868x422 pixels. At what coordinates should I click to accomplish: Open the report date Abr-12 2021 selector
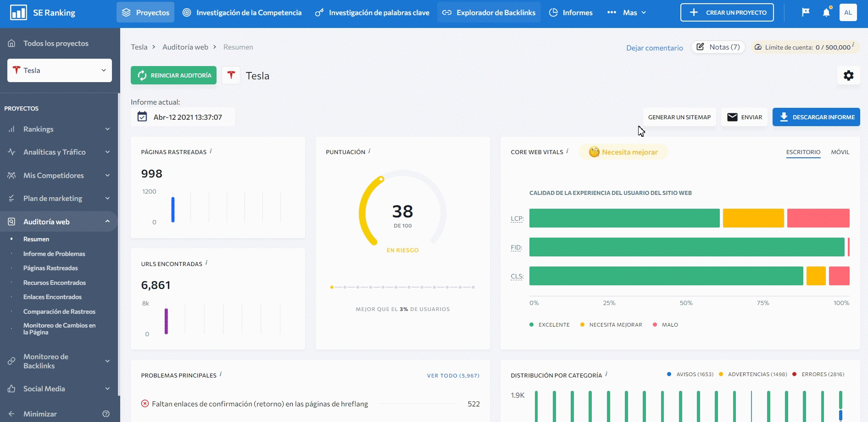[183, 117]
